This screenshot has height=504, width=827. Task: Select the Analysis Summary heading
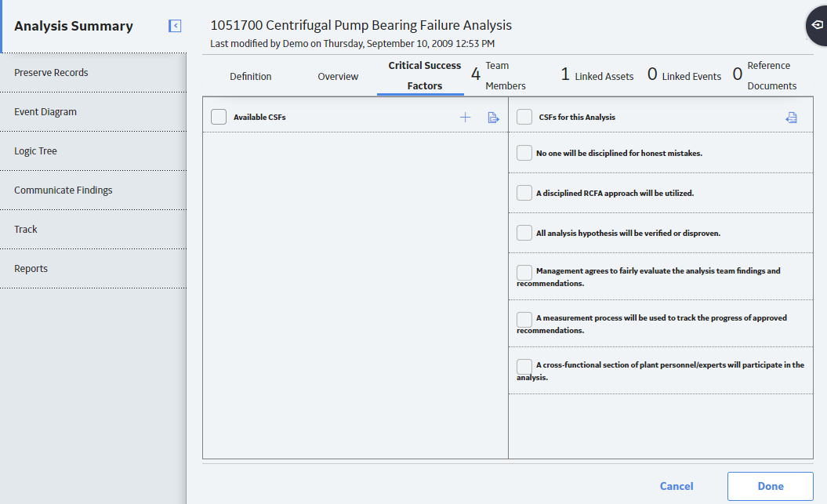[74, 26]
